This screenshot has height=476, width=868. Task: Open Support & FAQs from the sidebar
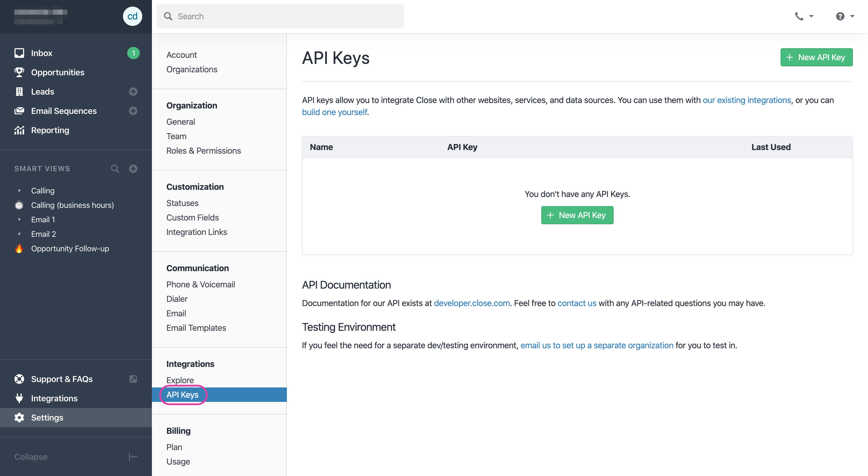[x=62, y=379]
